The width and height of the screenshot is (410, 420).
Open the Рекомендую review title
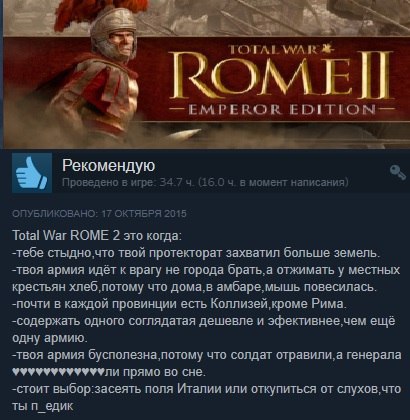point(109,165)
